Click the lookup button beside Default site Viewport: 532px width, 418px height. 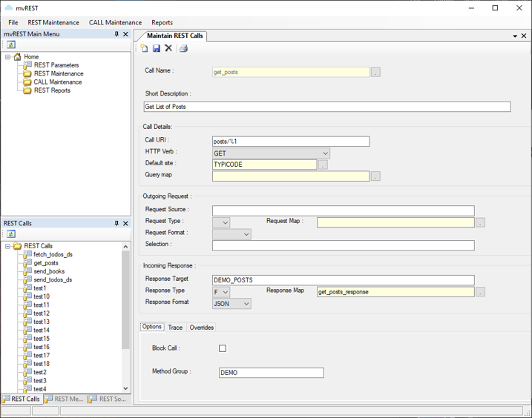[x=323, y=165]
